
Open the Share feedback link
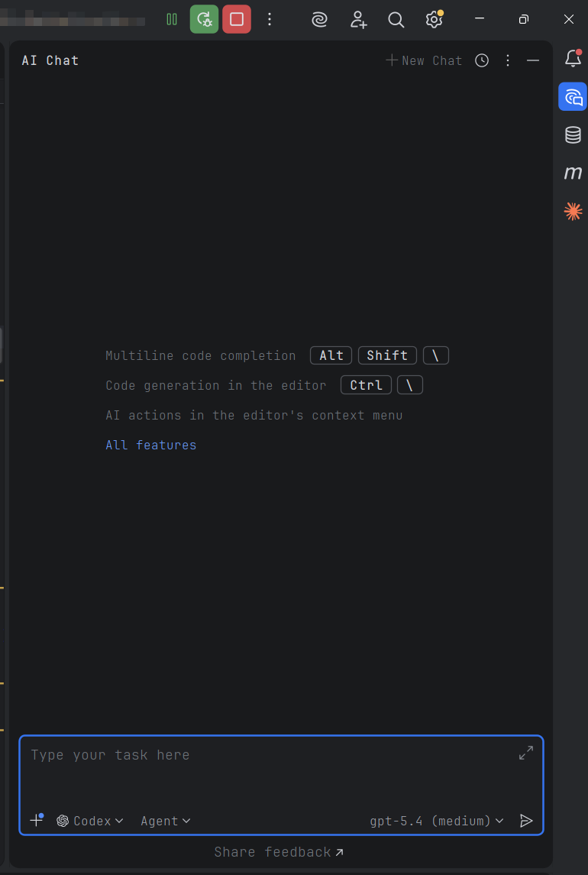click(279, 851)
